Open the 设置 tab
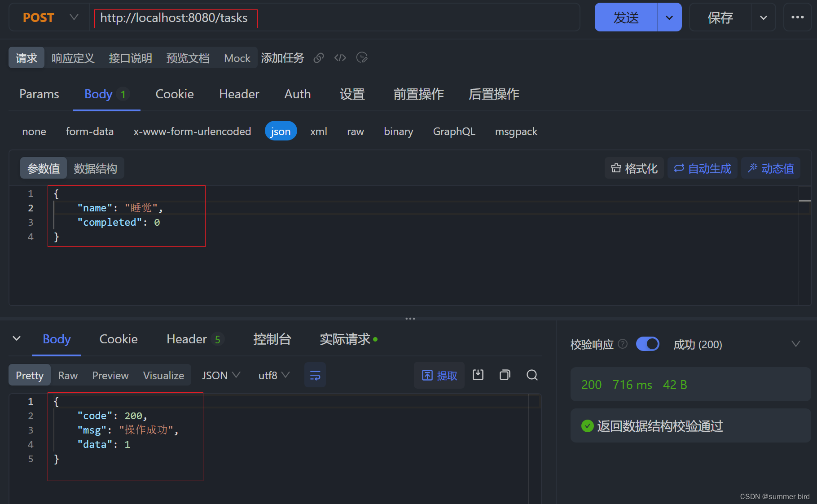Viewport: 817px width, 504px height. [352, 94]
